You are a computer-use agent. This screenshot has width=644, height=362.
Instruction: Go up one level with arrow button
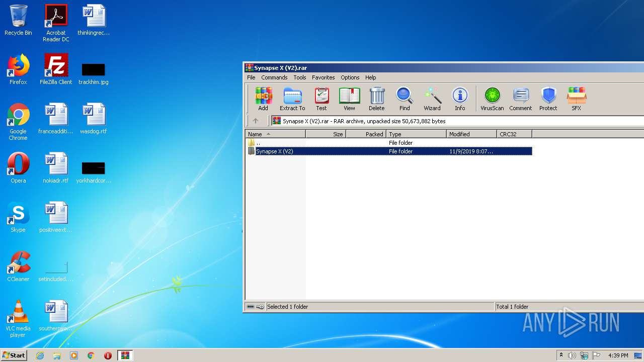click(256, 121)
